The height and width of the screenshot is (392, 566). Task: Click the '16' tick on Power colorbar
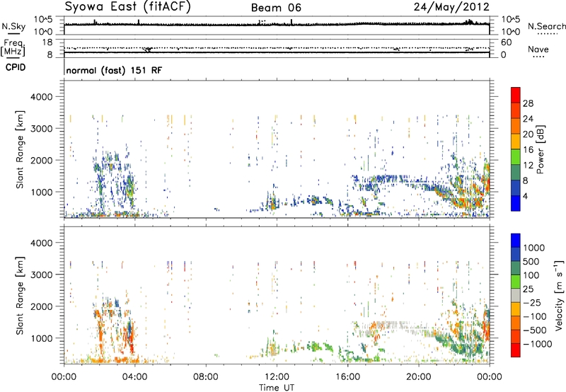[x=528, y=150]
